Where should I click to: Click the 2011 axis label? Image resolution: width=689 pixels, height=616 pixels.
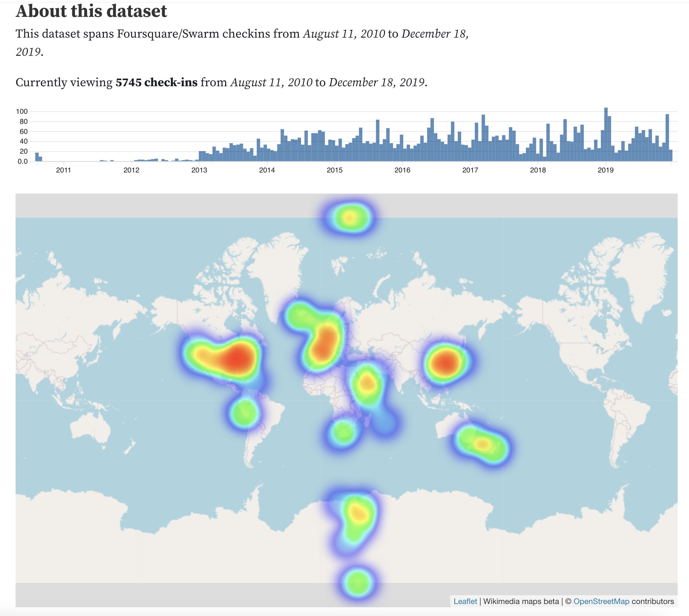63,170
